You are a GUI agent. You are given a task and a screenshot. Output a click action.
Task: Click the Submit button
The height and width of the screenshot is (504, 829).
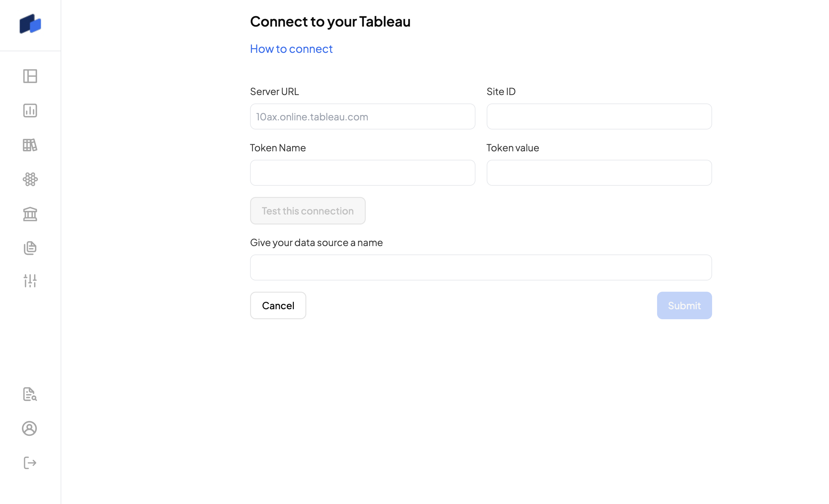click(x=684, y=305)
